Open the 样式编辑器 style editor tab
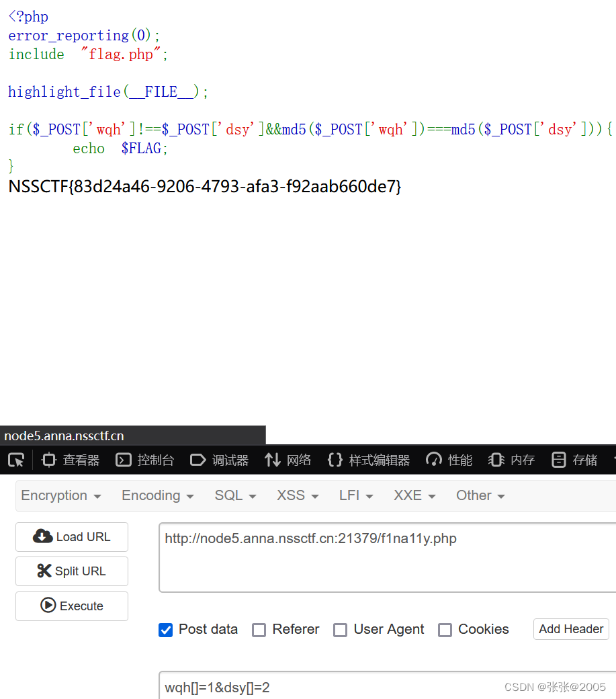Screen dimensions: 616x699 click(x=368, y=460)
